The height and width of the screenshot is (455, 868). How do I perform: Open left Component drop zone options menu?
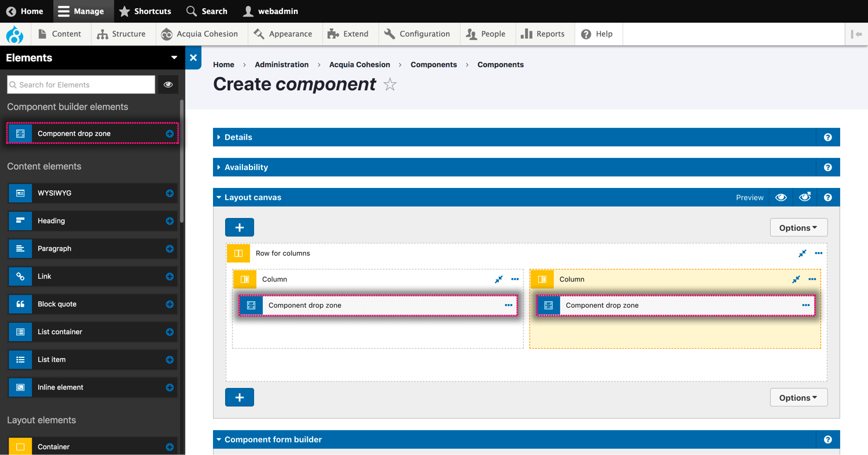[x=509, y=305]
